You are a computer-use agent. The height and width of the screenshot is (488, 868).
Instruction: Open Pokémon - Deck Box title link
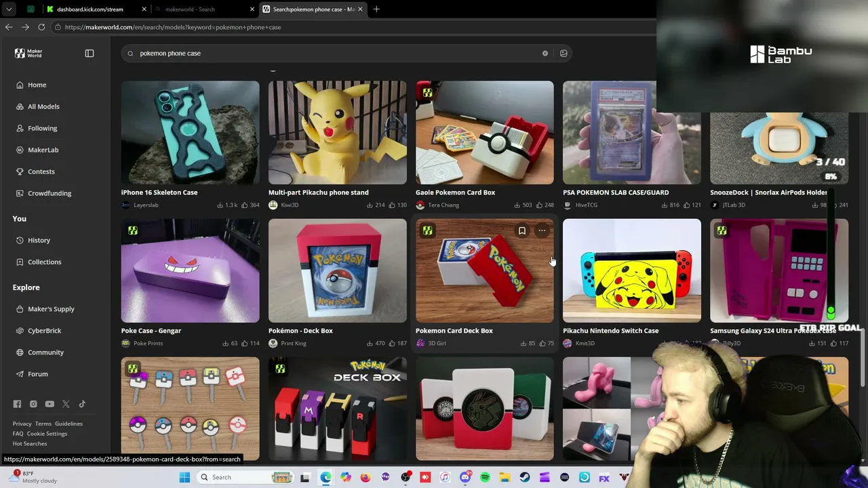pyautogui.click(x=300, y=331)
